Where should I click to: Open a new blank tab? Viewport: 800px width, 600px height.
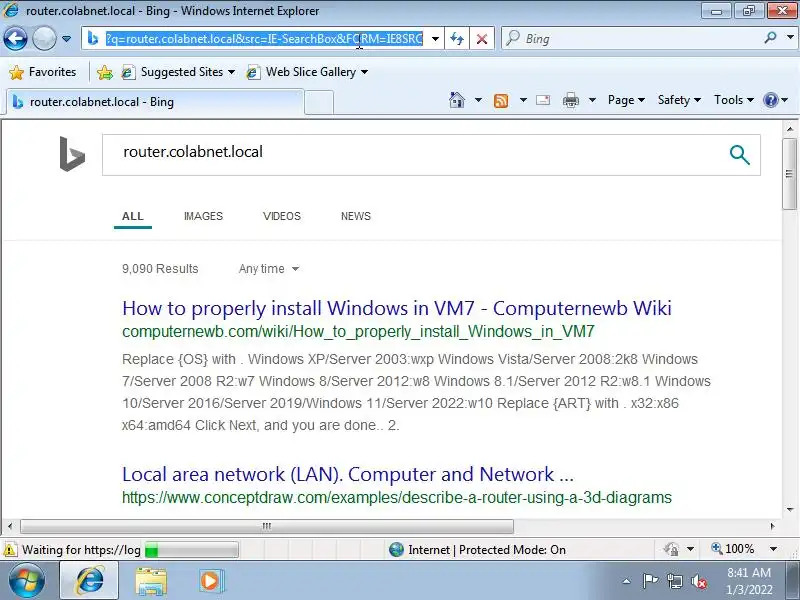coord(319,102)
